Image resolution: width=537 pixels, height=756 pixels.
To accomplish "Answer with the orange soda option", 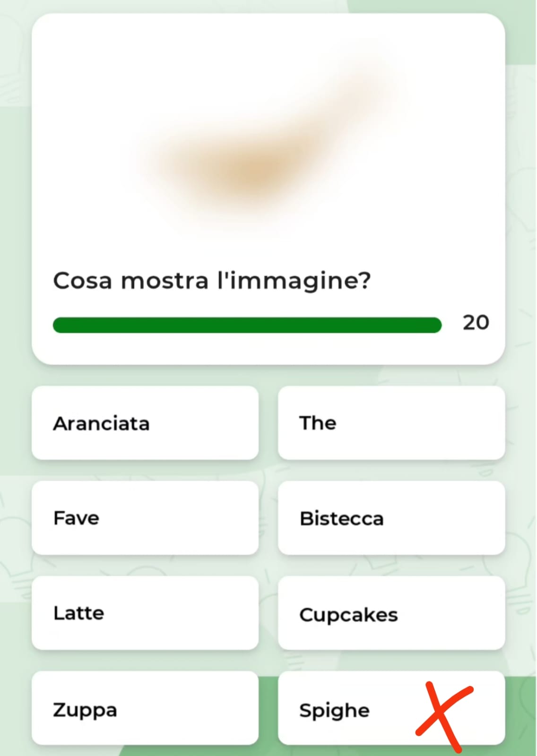I will pos(145,423).
